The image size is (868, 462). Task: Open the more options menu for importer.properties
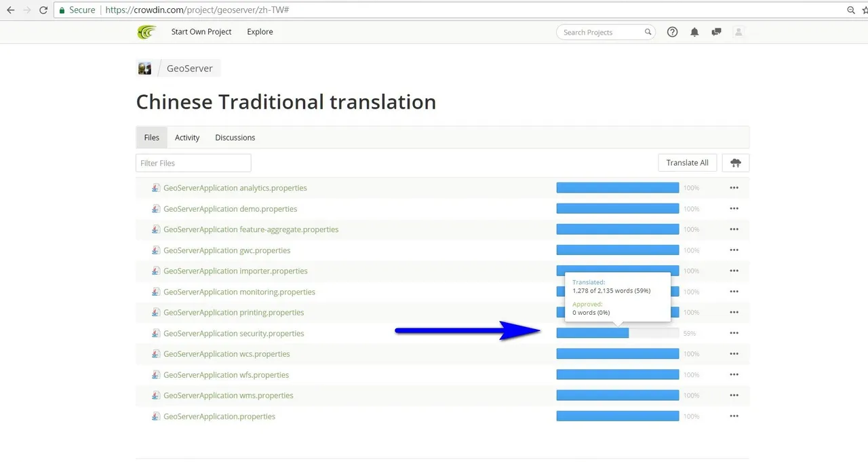734,271
